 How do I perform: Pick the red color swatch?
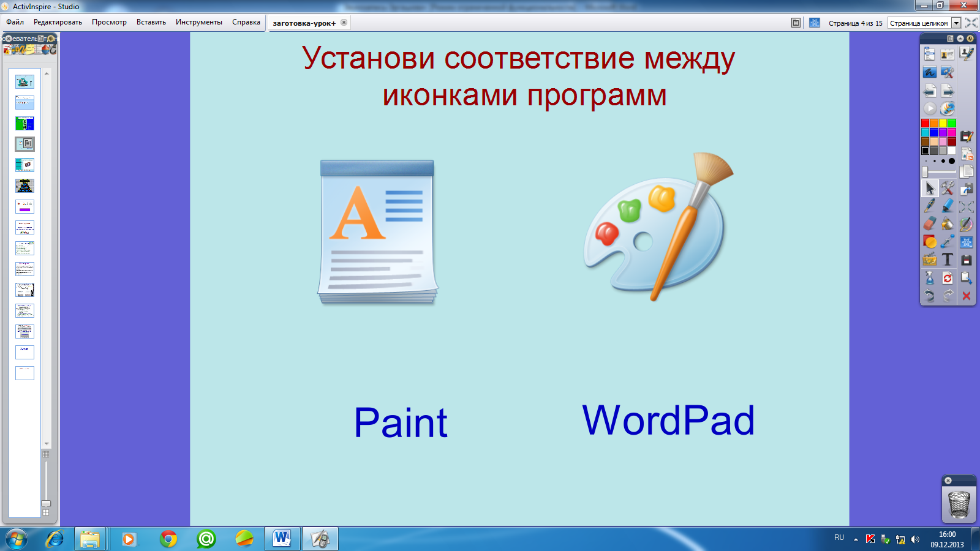(x=925, y=123)
